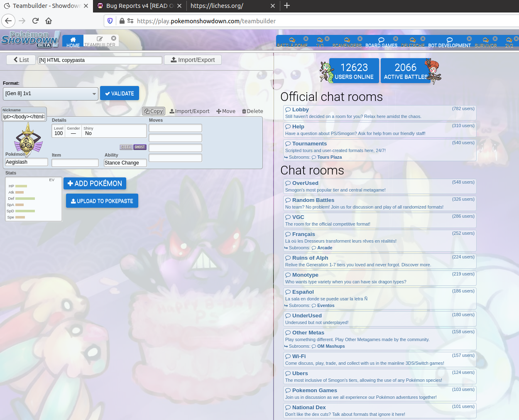Open the OM Mashups subroom
The width and height of the screenshot is (519, 420).
point(328,346)
